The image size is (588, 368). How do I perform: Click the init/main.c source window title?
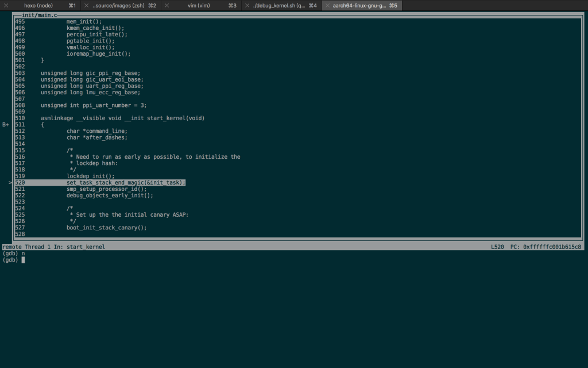(40, 15)
